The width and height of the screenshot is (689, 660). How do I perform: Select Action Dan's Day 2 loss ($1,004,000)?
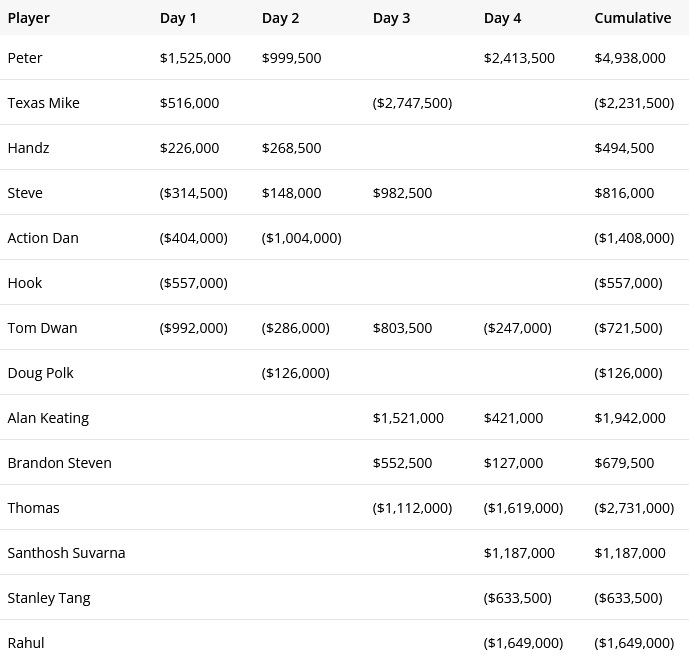click(302, 238)
